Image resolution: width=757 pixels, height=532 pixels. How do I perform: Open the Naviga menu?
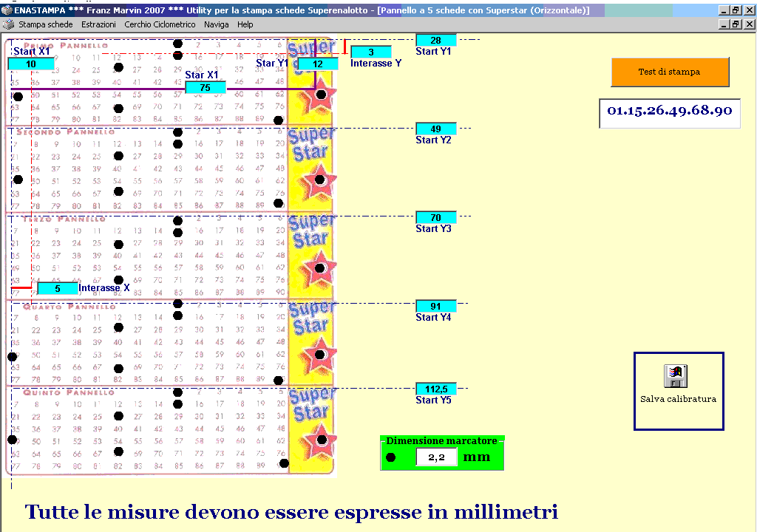tap(217, 24)
